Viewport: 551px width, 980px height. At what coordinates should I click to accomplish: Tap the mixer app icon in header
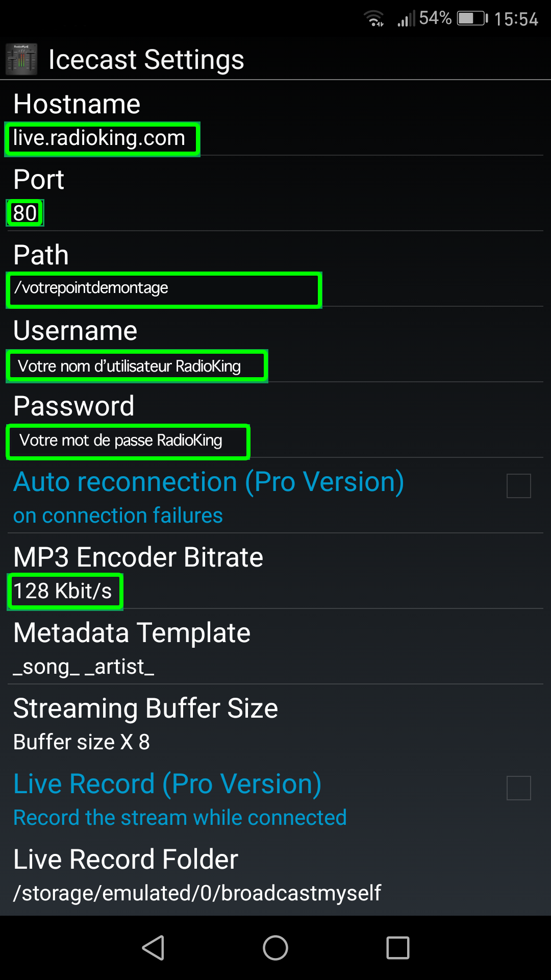pyautogui.click(x=21, y=59)
